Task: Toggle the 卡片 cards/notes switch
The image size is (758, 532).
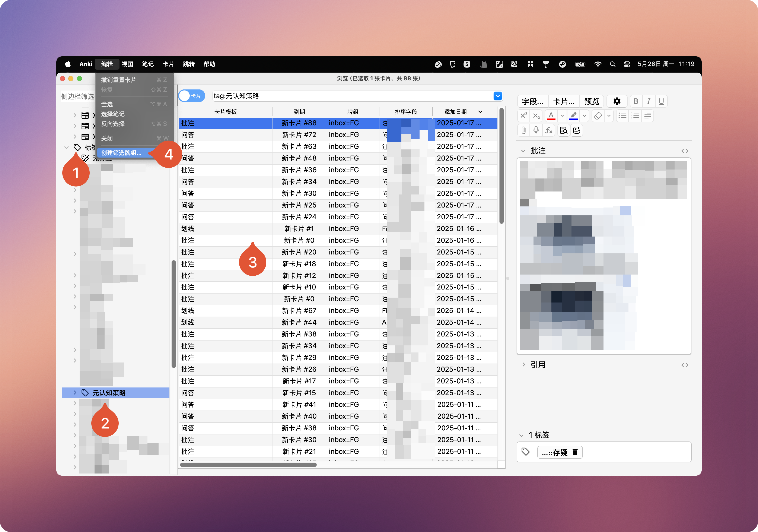Action: (191, 96)
